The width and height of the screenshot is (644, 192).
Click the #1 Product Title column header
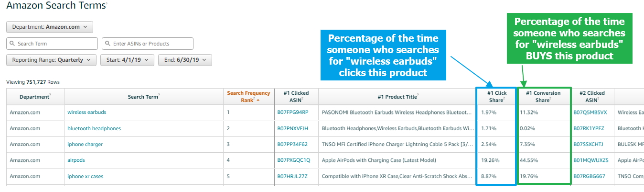click(x=397, y=97)
